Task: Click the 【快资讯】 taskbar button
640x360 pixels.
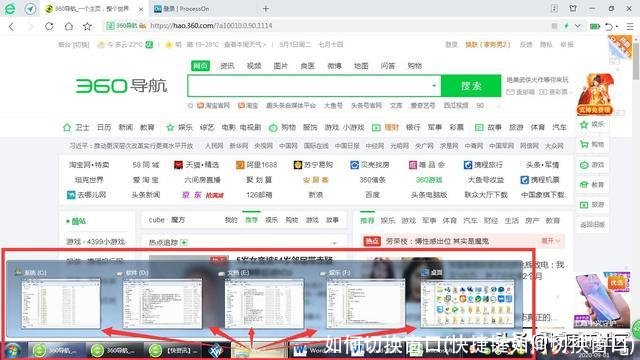Action: [x=173, y=351]
